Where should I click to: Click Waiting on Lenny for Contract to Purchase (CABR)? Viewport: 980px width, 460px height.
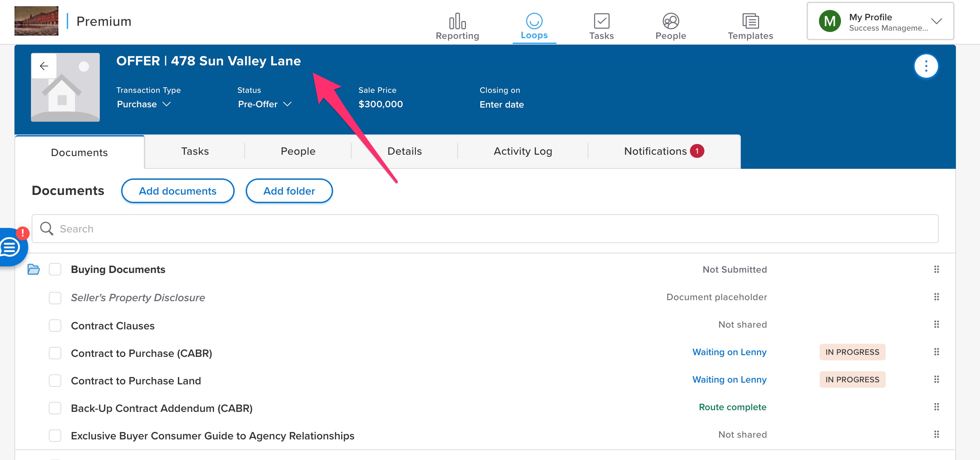[x=729, y=352]
